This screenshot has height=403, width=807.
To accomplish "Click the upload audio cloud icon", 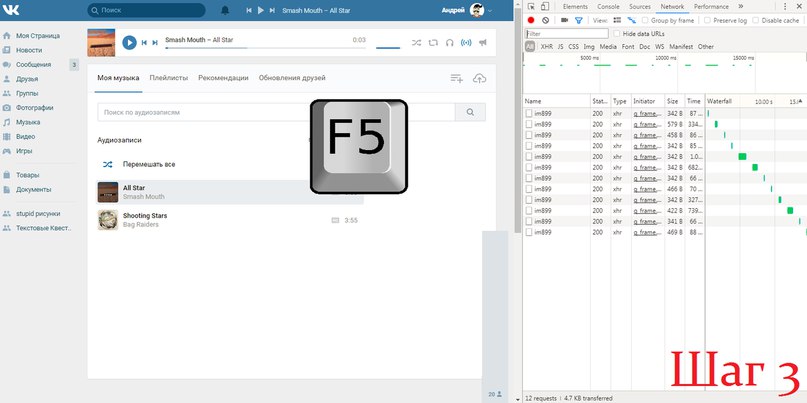I will pos(479,78).
